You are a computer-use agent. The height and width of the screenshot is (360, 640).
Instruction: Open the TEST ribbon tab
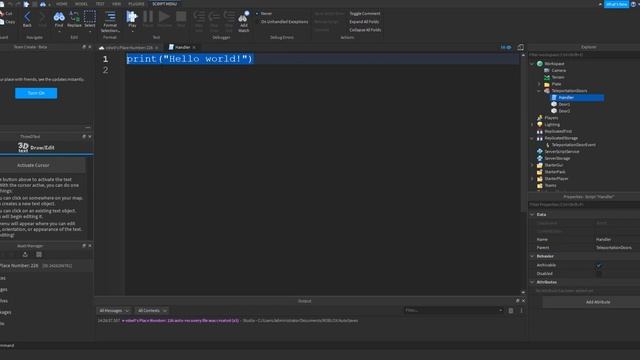click(100, 4)
